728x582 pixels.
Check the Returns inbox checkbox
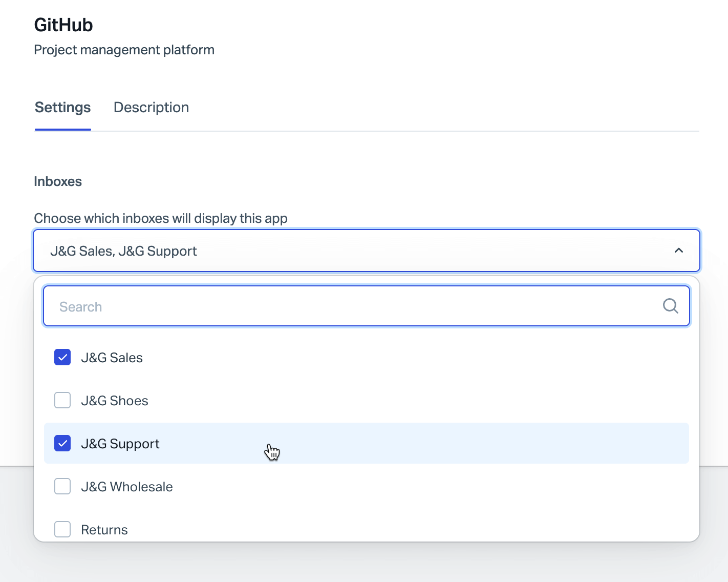pyautogui.click(x=62, y=529)
